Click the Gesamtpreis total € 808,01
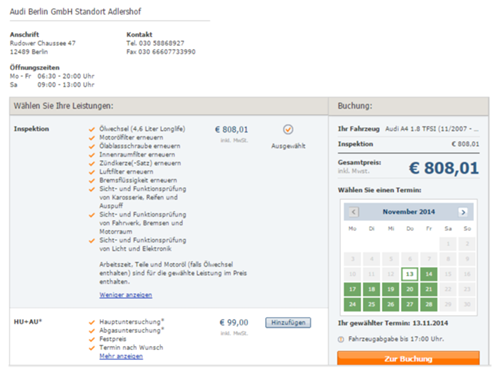 [x=444, y=168]
